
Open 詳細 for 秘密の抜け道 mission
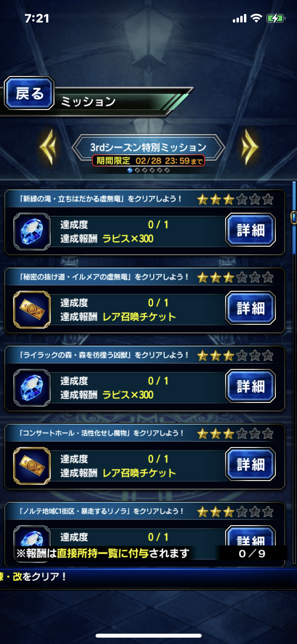(250, 308)
